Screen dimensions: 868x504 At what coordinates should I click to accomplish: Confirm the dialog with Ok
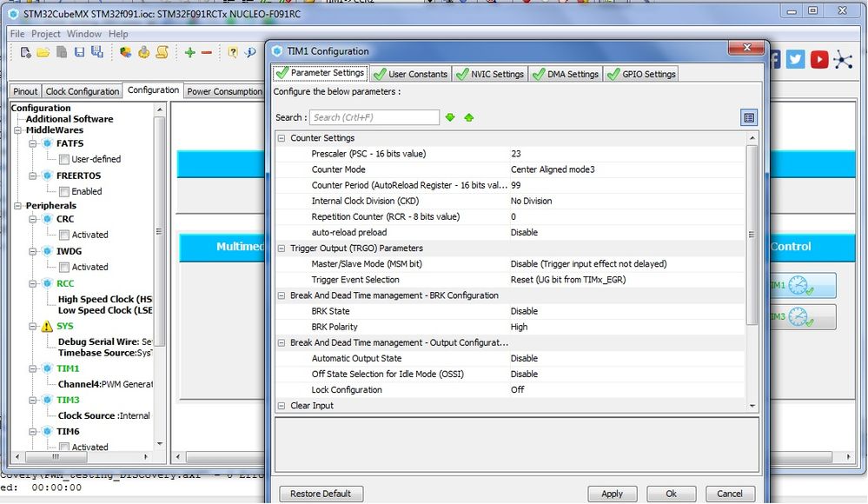click(671, 494)
